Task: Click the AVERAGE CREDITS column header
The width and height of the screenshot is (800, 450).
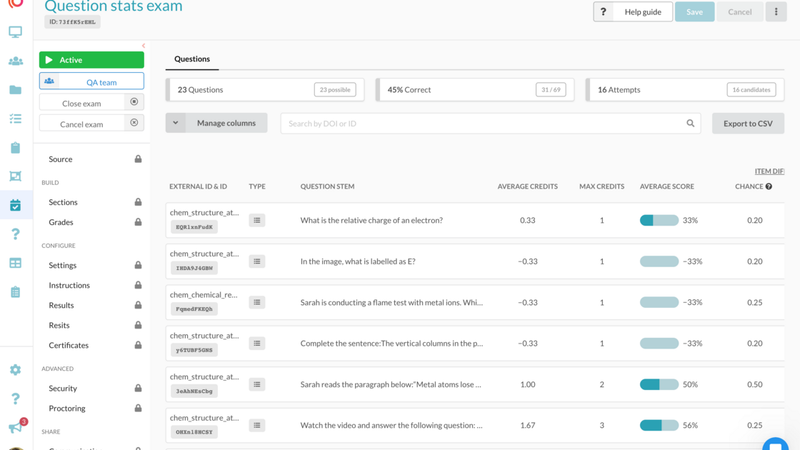Action: 528,187
